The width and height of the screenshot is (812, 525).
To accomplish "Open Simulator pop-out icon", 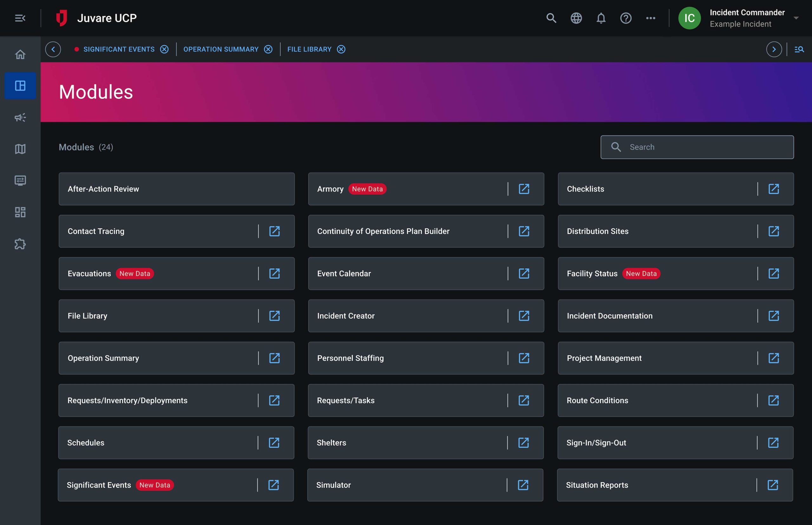I will 523,485.
